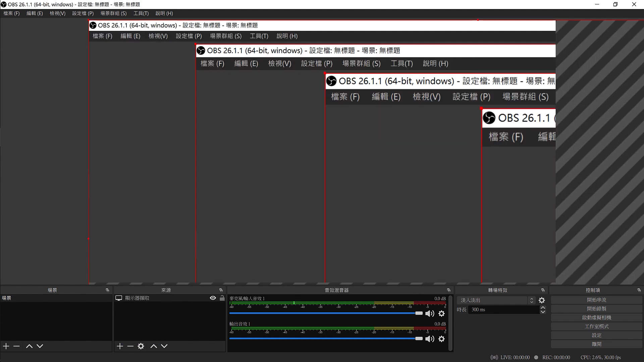Open the 場景群組 (S) menu
Screen dimensions: 644x362
(x=113, y=13)
